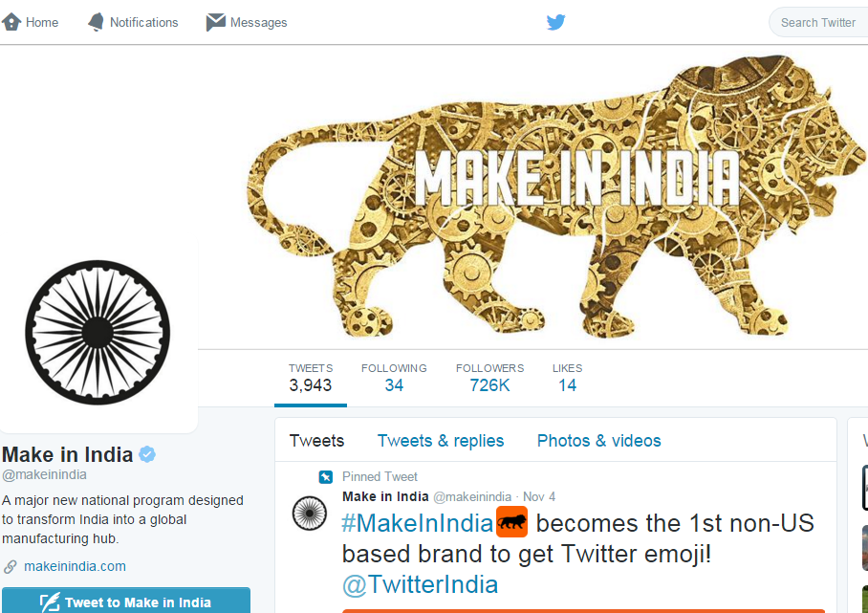Image resolution: width=868 pixels, height=613 pixels.
Task: Switch to Tweets & replies tab
Action: pyautogui.click(x=441, y=441)
